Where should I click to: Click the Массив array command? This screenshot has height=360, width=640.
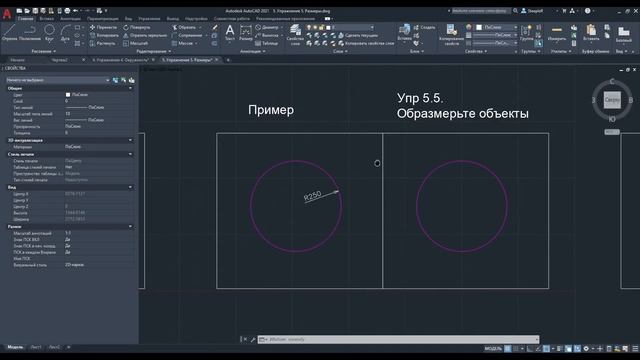click(x=182, y=43)
